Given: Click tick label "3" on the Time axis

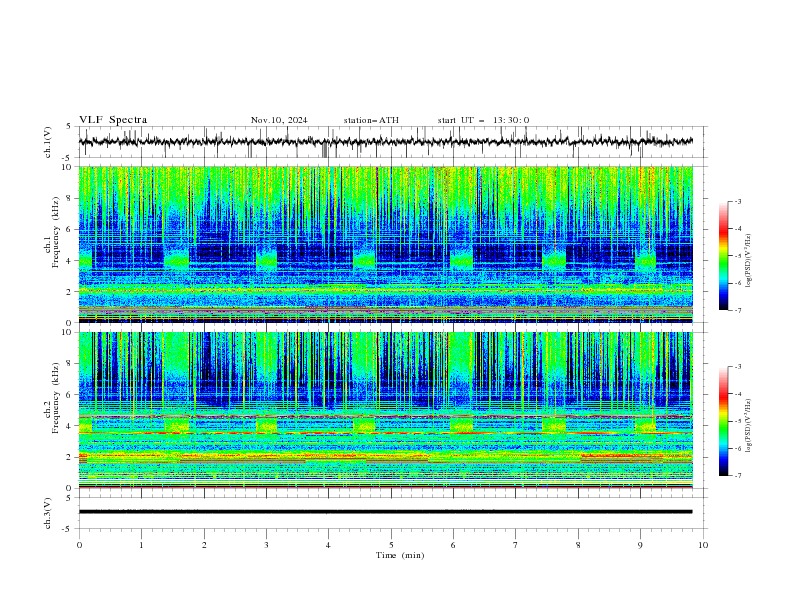Looking at the screenshot, I should click(266, 545).
